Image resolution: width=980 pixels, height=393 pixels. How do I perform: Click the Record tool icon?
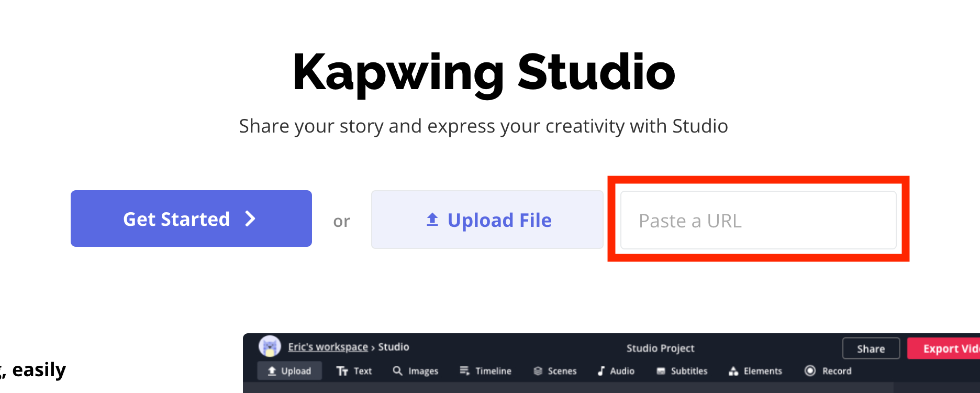810,371
